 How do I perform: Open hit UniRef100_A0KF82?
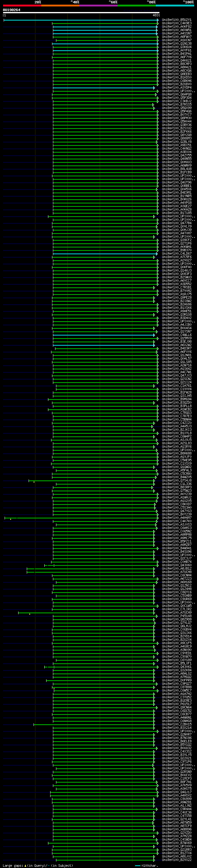176,26
